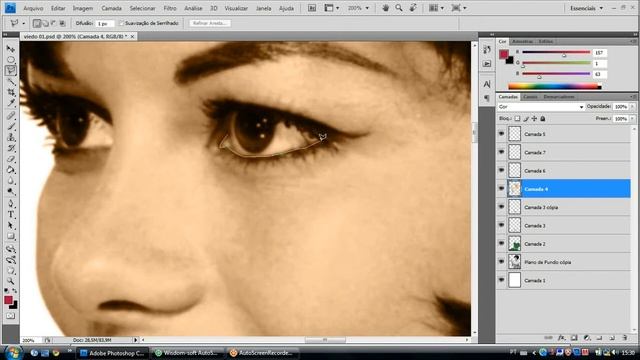Click the Refinar Aresta button

coord(210,23)
